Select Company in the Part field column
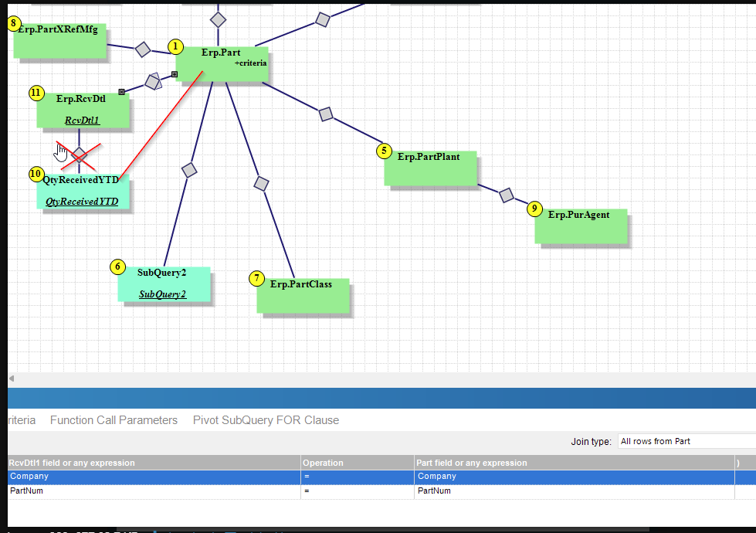 pyautogui.click(x=575, y=477)
